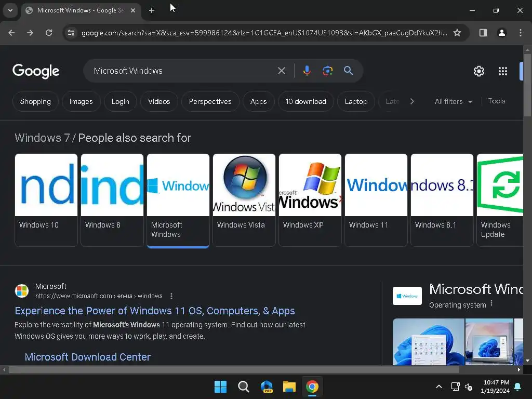The height and width of the screenshot is (399, 532).
Task: Open a new browser tab
Action: click(152, 10)
